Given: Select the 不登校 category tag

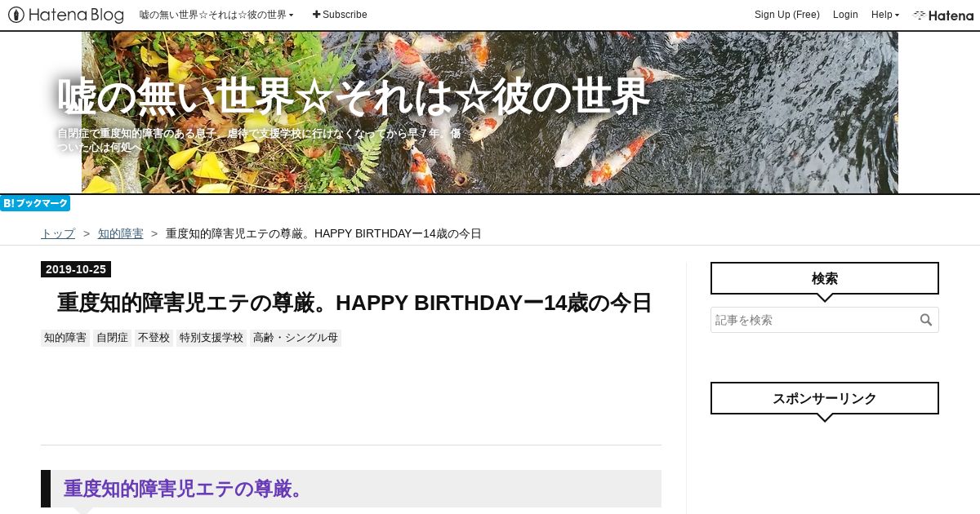Looking at the screenshot, I should [154, 338].
